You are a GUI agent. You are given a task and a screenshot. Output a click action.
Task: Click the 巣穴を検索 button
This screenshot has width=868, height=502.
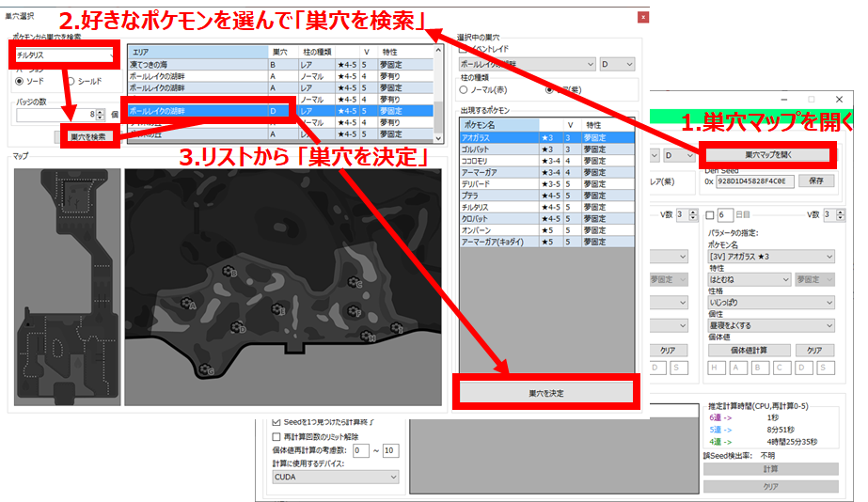coord(88,136)
